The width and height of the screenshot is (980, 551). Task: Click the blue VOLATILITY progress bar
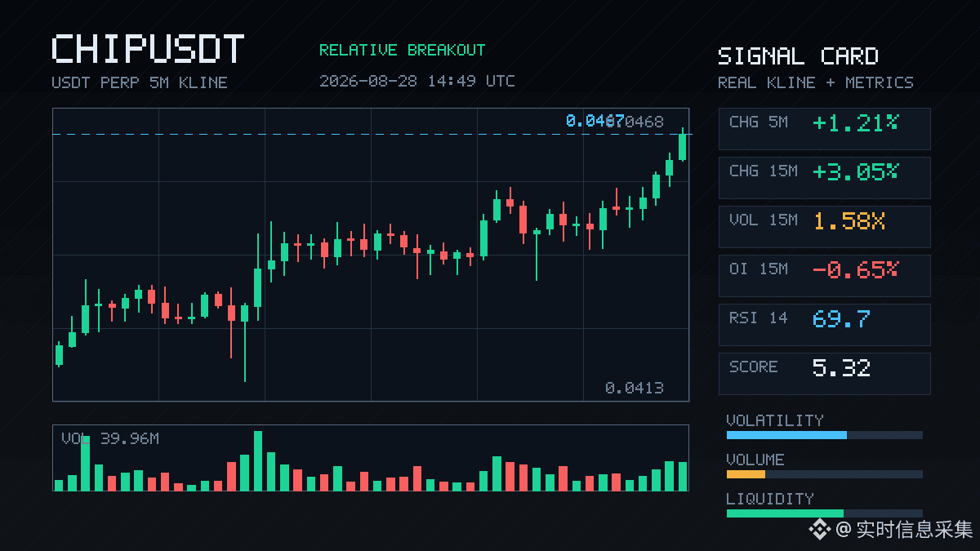click(x=786, y=435)
